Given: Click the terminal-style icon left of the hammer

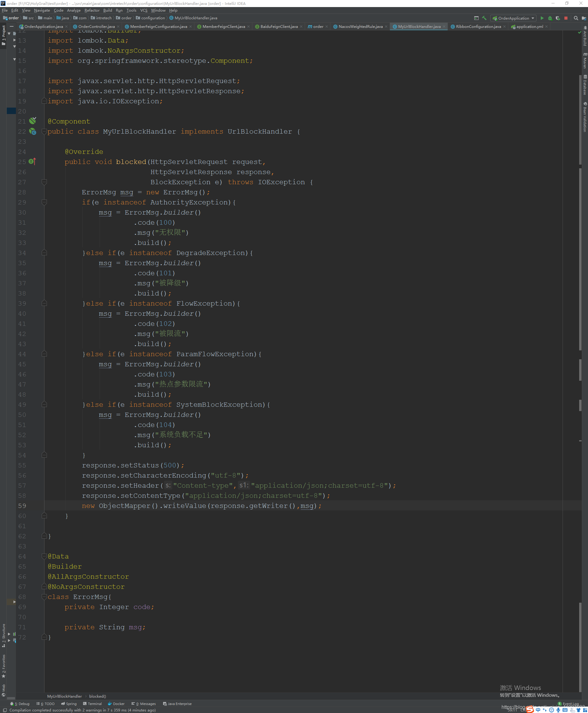Looking at the screenshot, I should (476, 18).
